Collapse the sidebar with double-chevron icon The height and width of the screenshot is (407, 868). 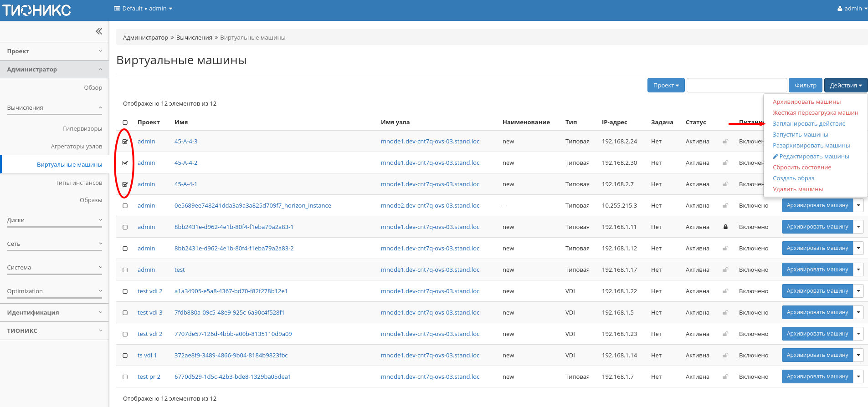(x=99, y=31)
